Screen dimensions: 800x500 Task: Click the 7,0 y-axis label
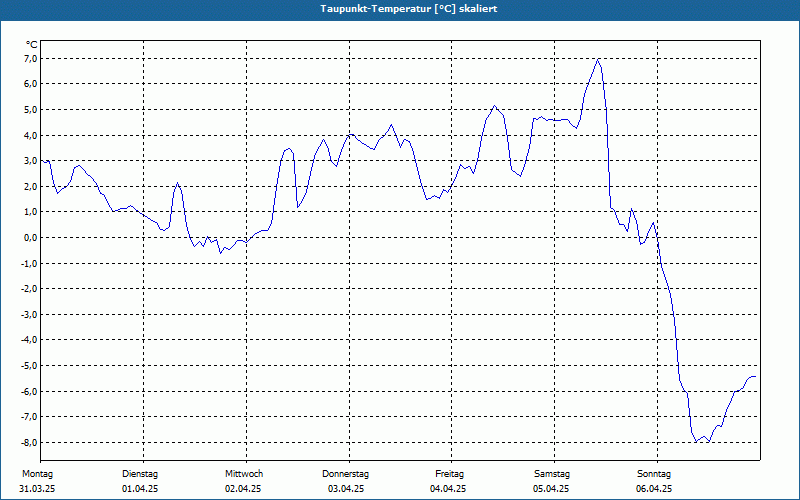coord(30,59)
